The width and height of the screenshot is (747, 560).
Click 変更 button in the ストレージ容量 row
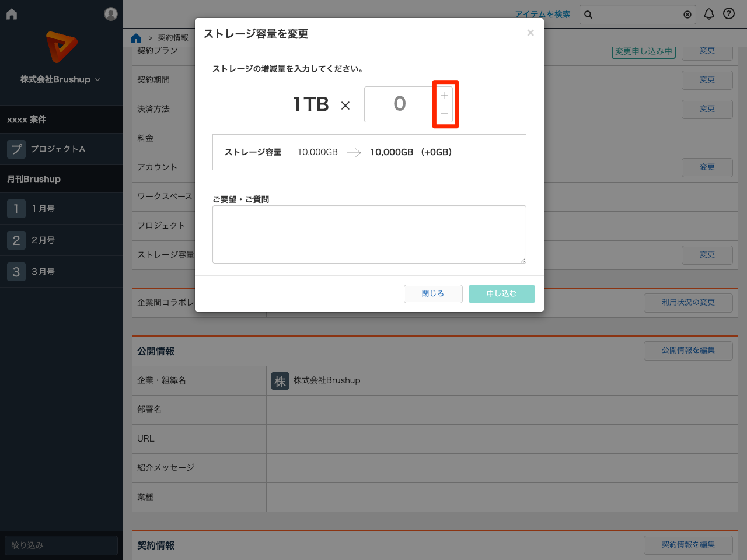point(707,255)
